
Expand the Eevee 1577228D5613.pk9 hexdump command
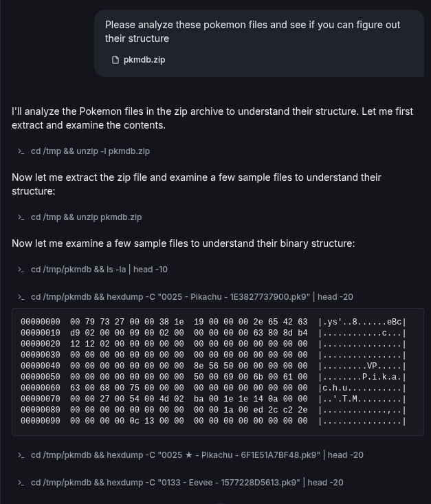coord(187,483)
